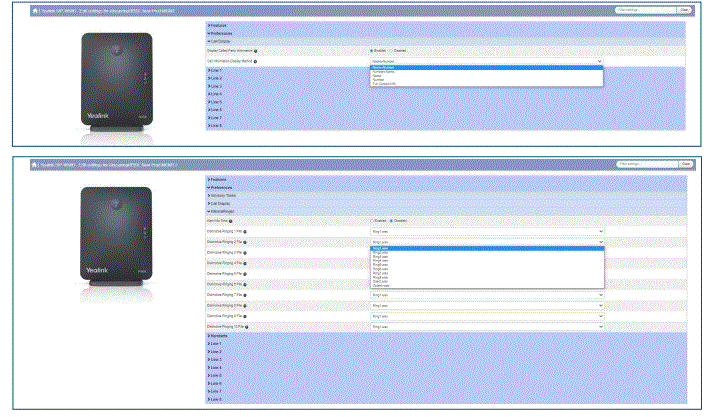Focus the Filter settings field in the bottom screenshot
The height and width of the screenshot is (417, 712).
coord(647,164)
